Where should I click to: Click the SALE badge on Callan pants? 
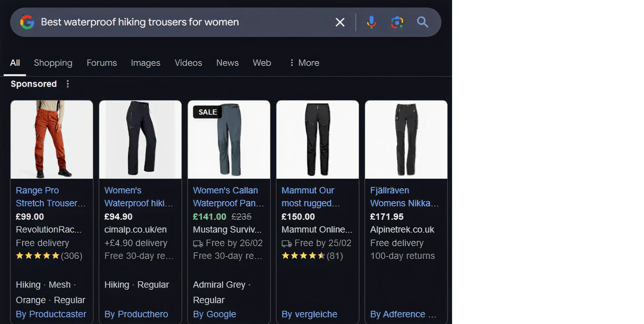pyautogui.click(x=208, y=112)
